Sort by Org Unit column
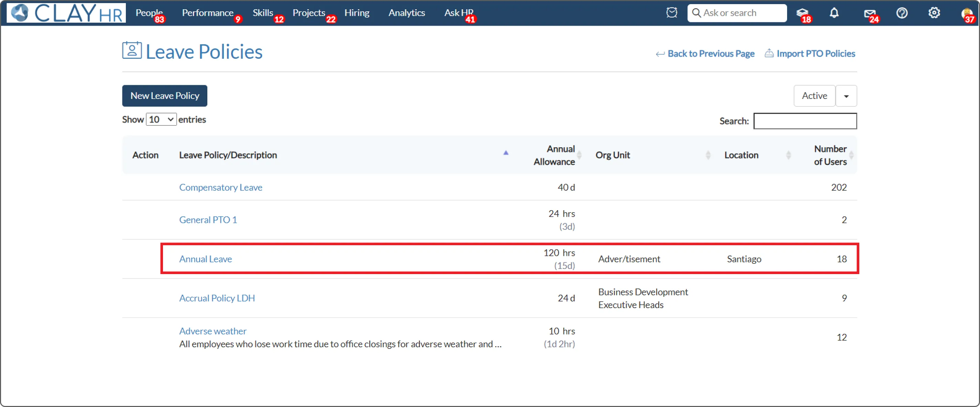 pyautogui.click(x=612, y=155)
